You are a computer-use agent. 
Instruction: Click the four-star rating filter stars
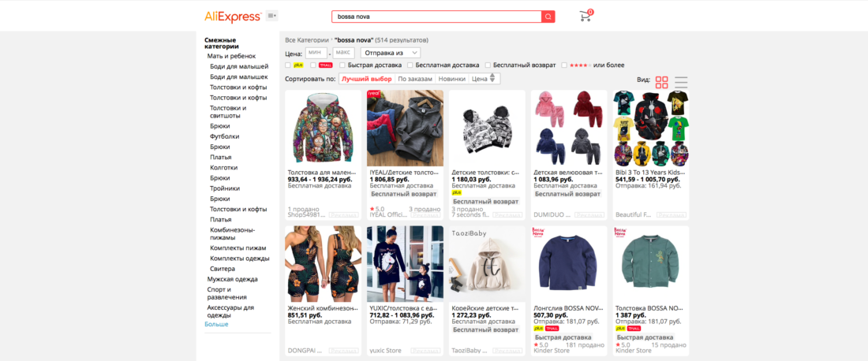click(580, 65)
